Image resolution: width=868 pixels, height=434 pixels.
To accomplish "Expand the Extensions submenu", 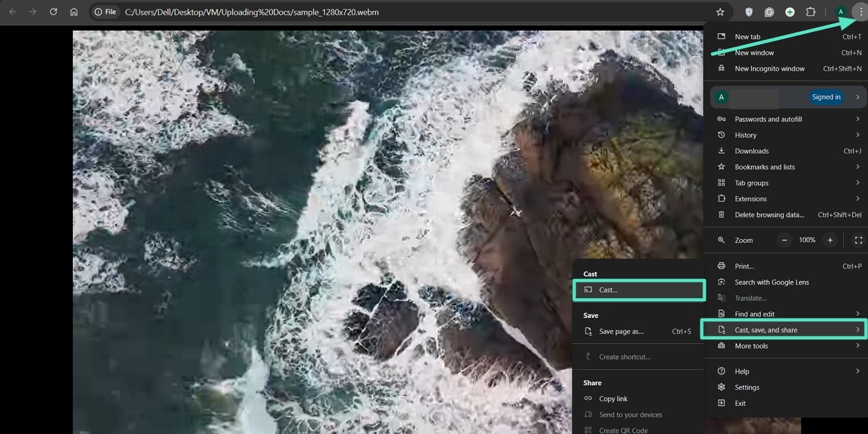I will (x=785, y=199).
